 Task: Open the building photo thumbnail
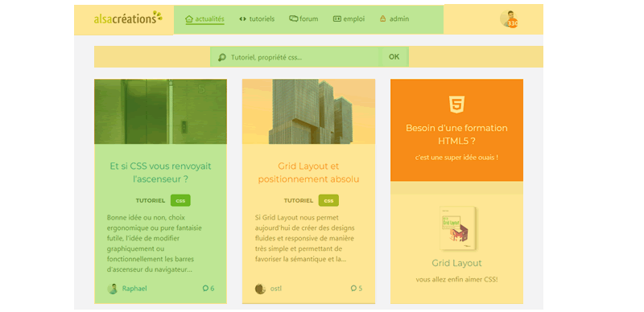308,112
